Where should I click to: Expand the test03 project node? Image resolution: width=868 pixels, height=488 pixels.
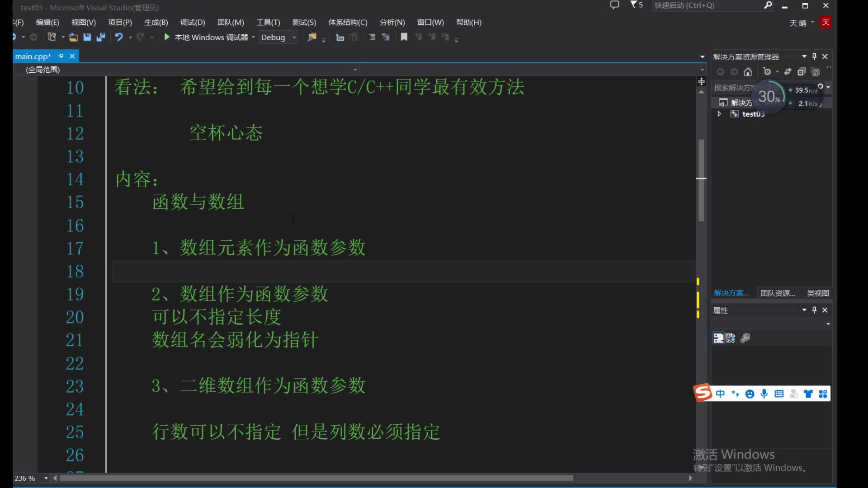pos(719,114)
